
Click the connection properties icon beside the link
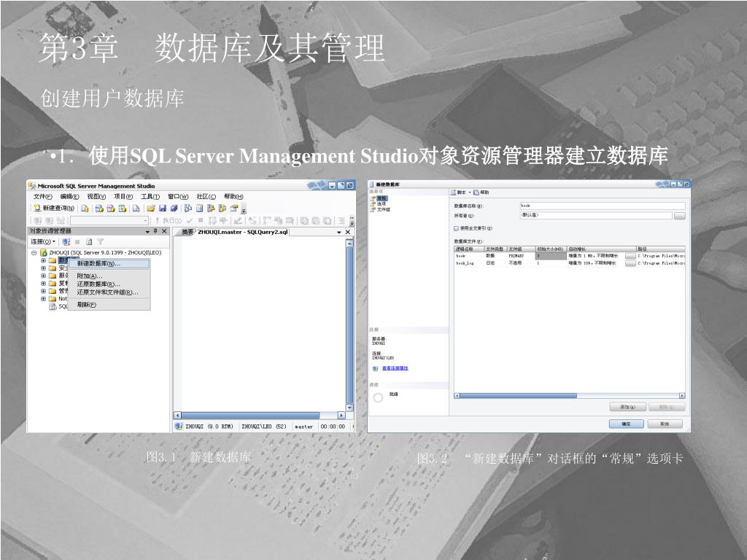pyautogui.click(x=376, y=368)
